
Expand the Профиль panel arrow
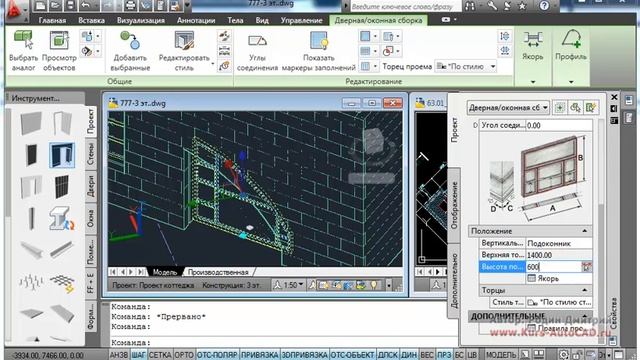click(x=571, y=82)
